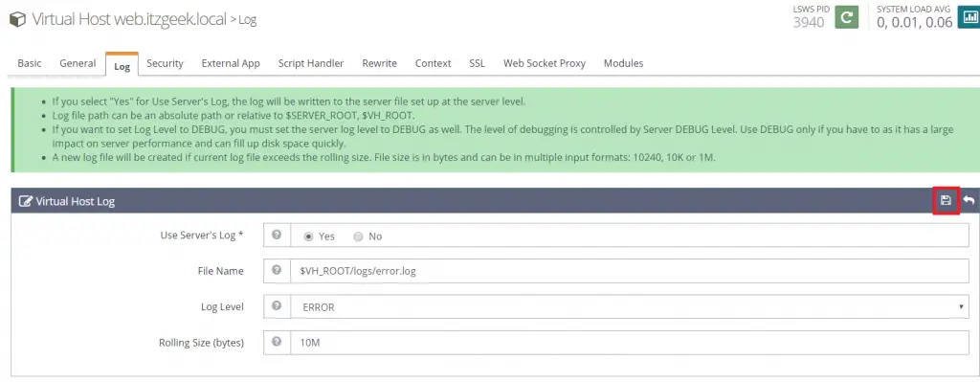Click the File Name input field
980x382 pixels.
pyautogui.click(x=630, y=271)
